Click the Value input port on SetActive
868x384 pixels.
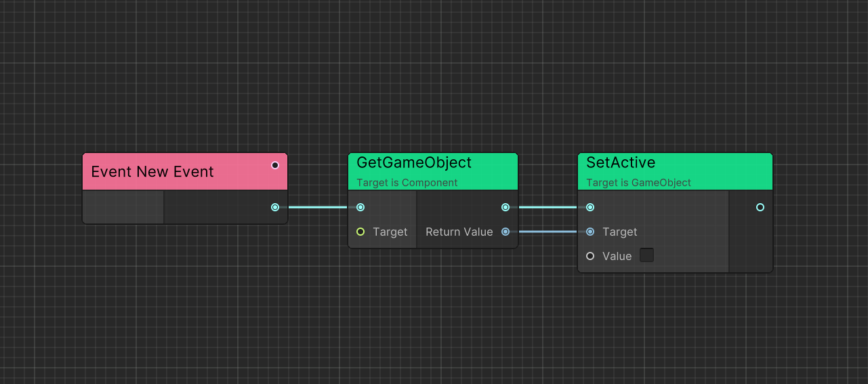(x=590, y=256)
